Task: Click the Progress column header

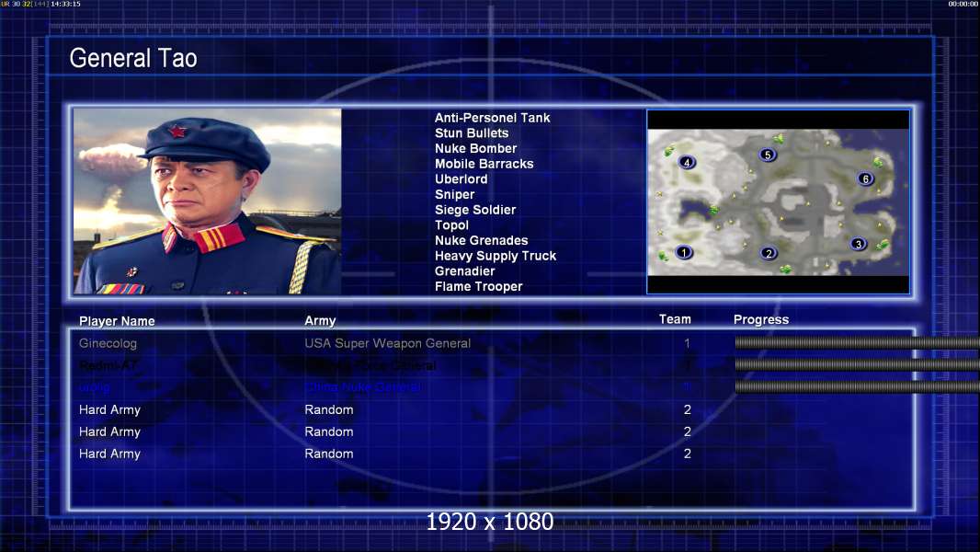Action: (760, 319)
